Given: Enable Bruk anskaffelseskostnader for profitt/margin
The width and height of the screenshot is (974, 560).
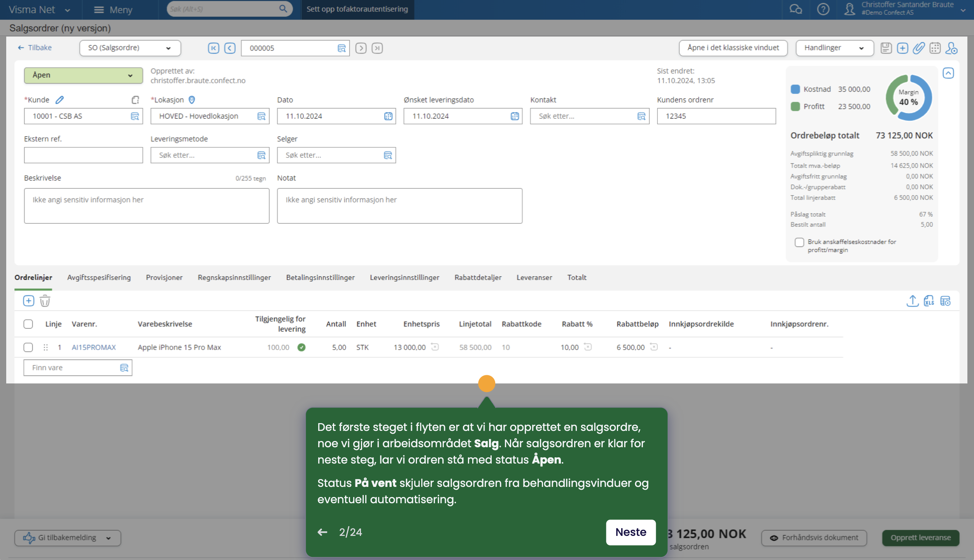Looking at the screenshot, I should click(799, 242).
